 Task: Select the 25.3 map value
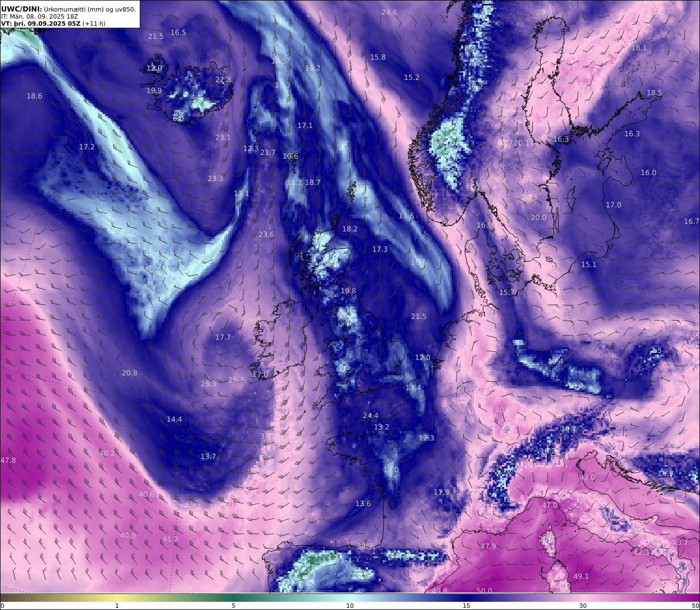(208, 384)
